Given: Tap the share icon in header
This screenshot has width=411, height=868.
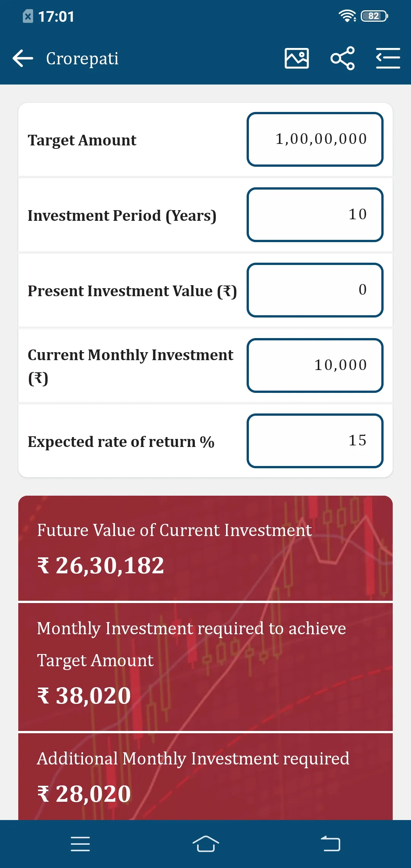Looking at the screenshot, I should (342, 58).
